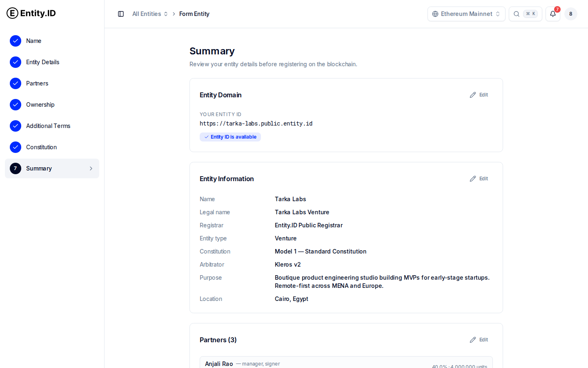Click the 'Entity.ID Public Registrar' value
The height and width of the screenshot is (368, 588).
coord(309,225)
